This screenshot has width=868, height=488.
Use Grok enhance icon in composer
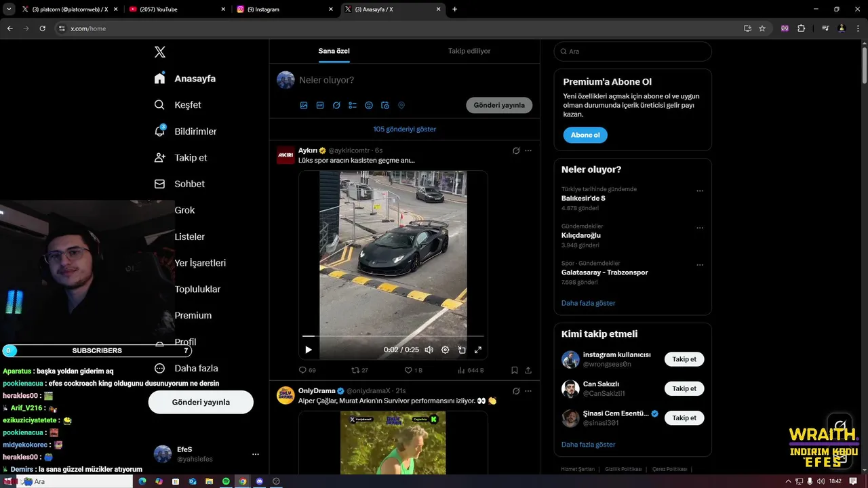(x=336, y=105)
